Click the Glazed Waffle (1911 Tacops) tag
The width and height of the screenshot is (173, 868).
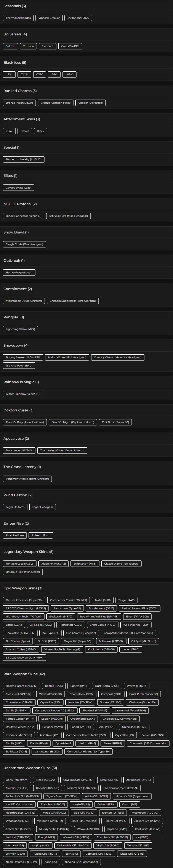tap(121, 564)
